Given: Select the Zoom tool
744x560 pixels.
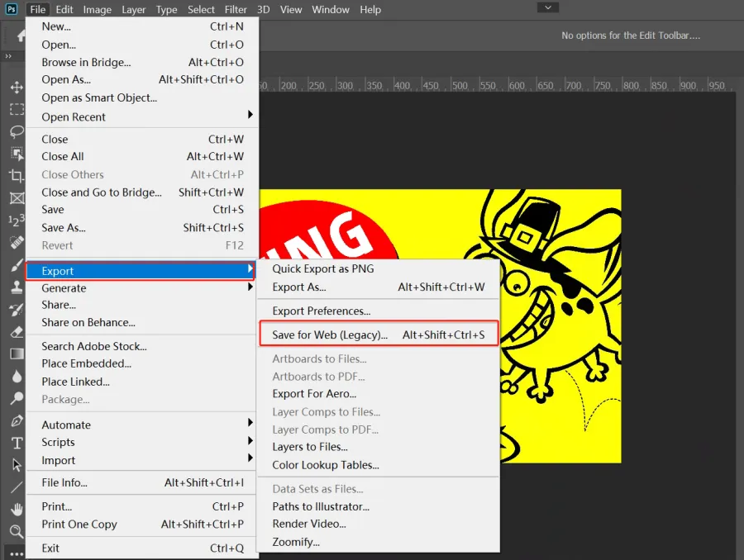Looking at the screenshot, I should tap(16, 531).
